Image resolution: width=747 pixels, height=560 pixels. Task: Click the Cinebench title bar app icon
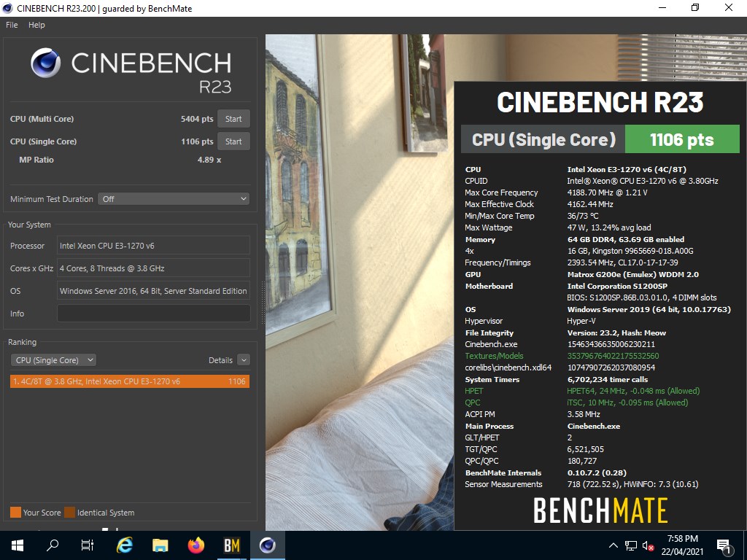coord(7,8)
